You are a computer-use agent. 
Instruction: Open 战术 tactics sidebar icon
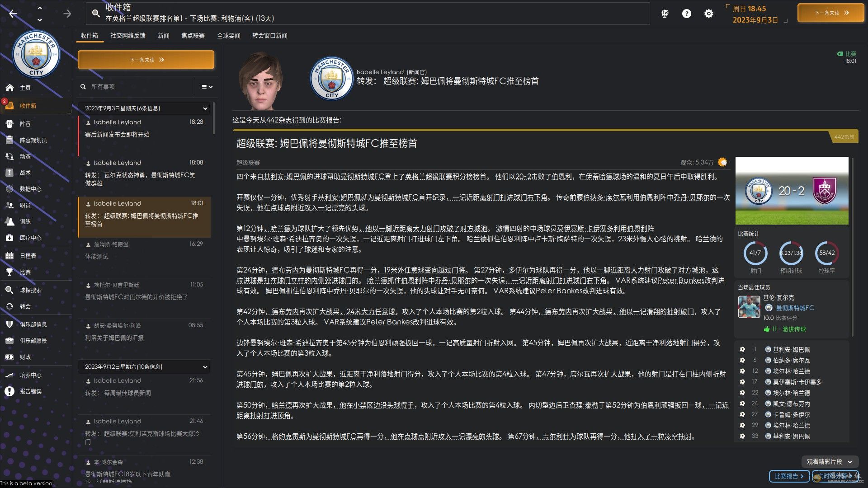9,173
